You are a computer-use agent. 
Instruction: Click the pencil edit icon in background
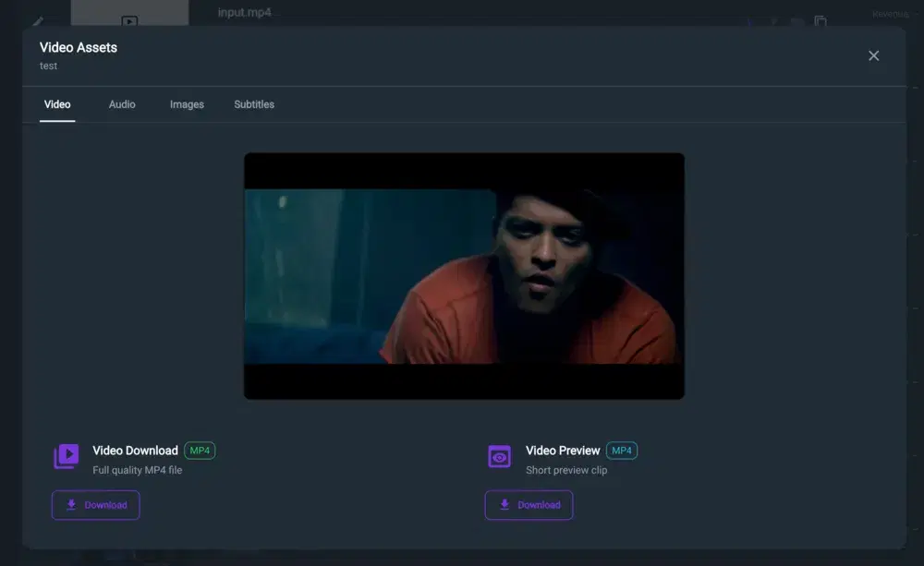(38, 22)
